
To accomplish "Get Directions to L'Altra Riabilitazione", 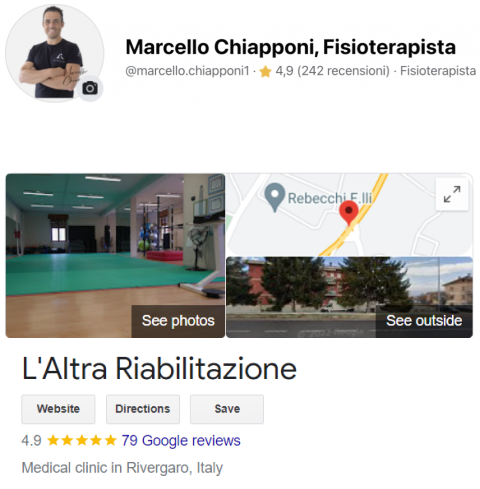I will (143, 409).
